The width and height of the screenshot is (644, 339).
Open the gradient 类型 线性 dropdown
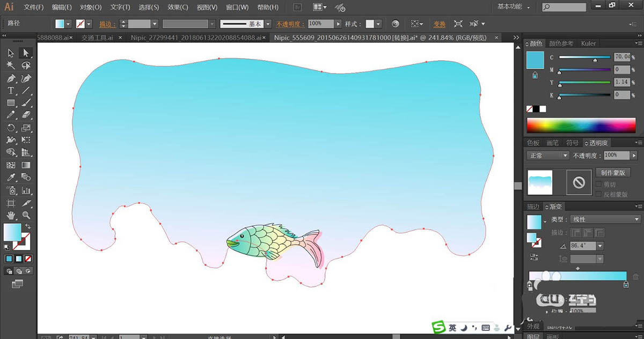606,219
